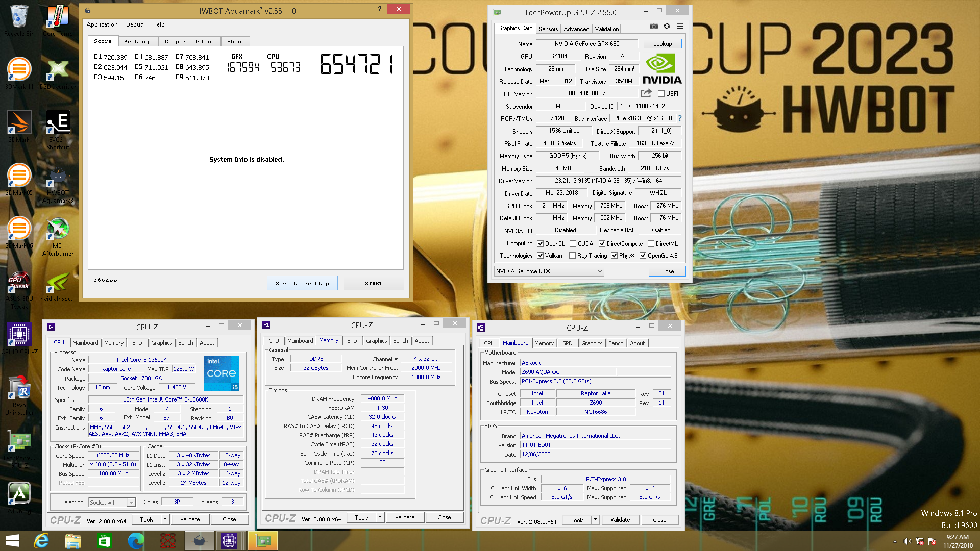Click Save to desktop button
The image size is (980, 551).
(x=302, y=283)
